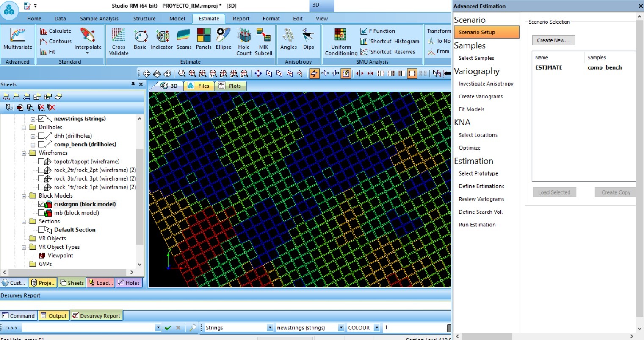Expand the dhh (drillholes) node
644x340 pixels.
33,136
